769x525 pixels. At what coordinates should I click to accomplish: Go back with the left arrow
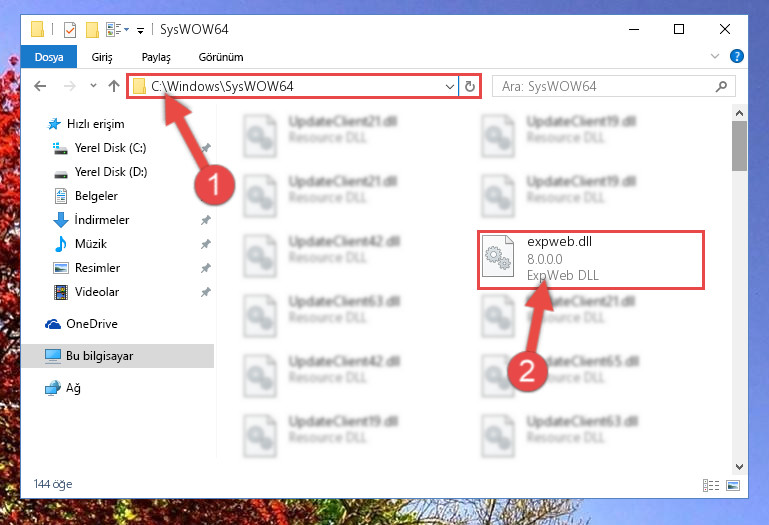[40, 86]
